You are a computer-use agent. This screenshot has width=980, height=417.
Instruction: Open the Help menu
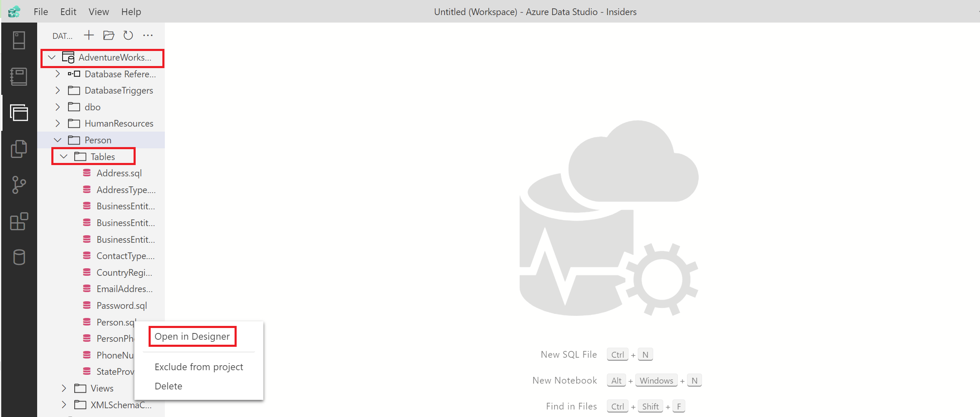131,12
